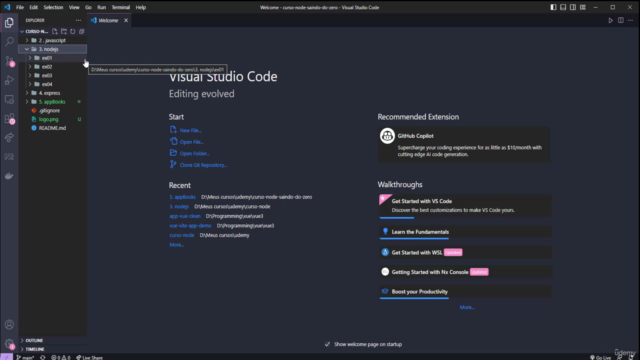The height and width of the screenshot is (360, 640).
Task: Expand the ex03 folder
Action: [x=53, y=76]
